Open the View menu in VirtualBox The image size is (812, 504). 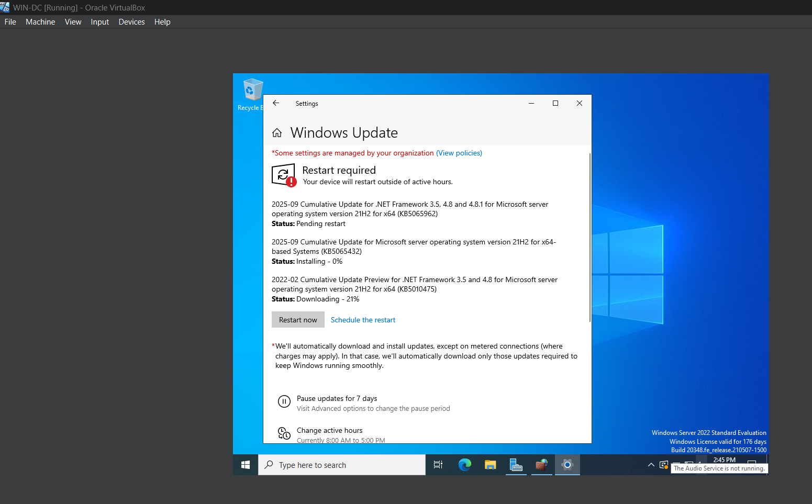tap(73, 22)
